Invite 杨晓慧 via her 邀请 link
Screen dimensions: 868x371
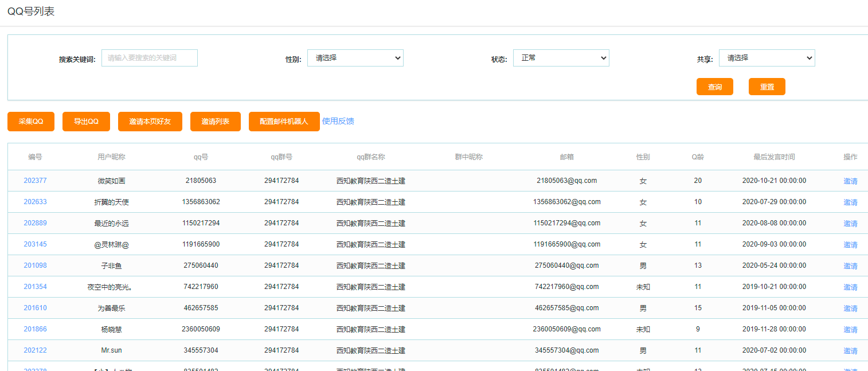(x=850, y=329)
